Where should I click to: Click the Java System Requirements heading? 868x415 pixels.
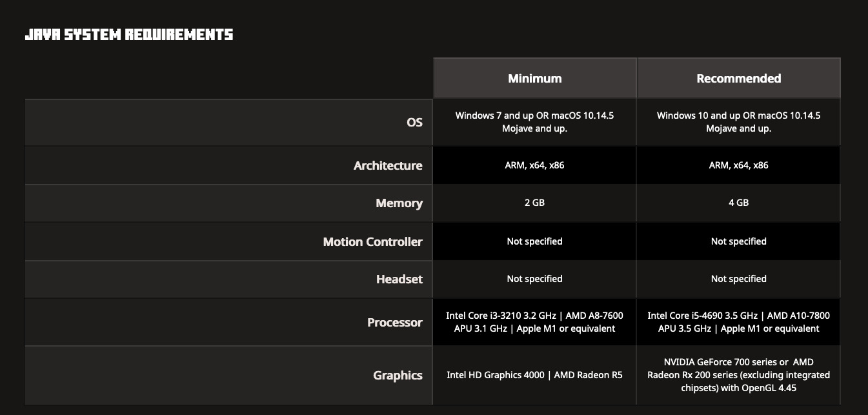pyautogui.click(x=128, y=35)
